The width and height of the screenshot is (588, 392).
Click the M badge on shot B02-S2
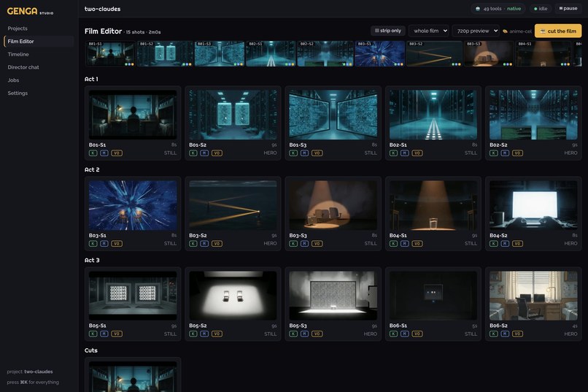click(505, 153)
